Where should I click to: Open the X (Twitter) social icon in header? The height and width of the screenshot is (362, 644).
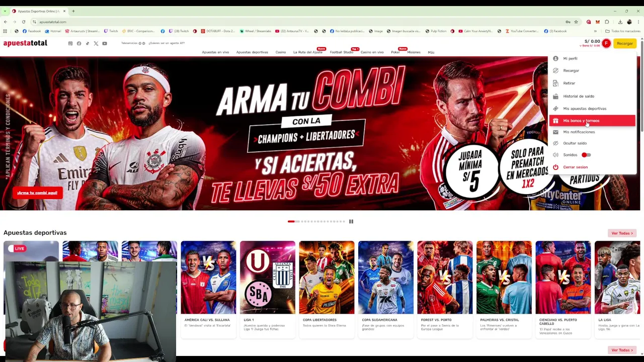pos(96,43)
